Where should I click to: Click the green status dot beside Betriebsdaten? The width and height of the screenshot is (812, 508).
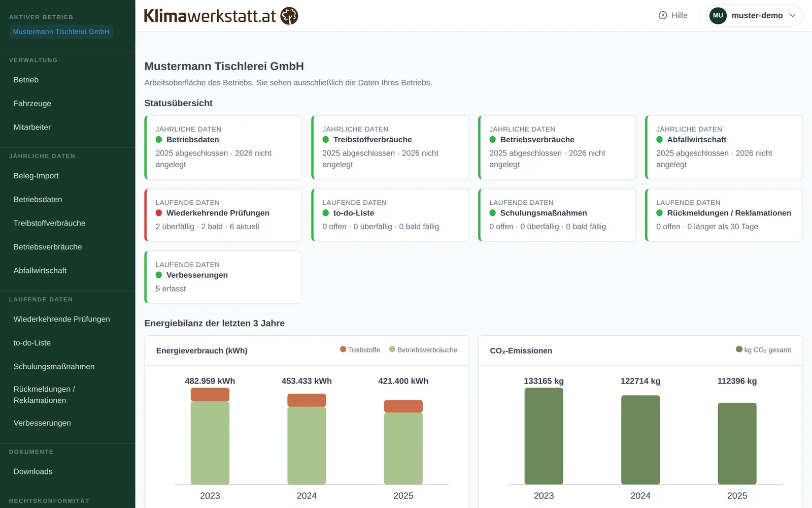(159, 140)
